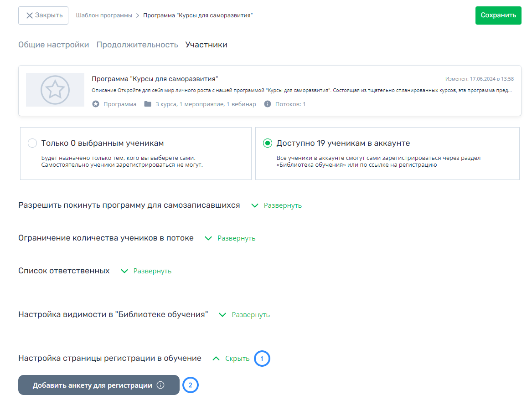Switch to the Общие настройки tab
Screen dimensions: 532x405
(x=54, y=45)
